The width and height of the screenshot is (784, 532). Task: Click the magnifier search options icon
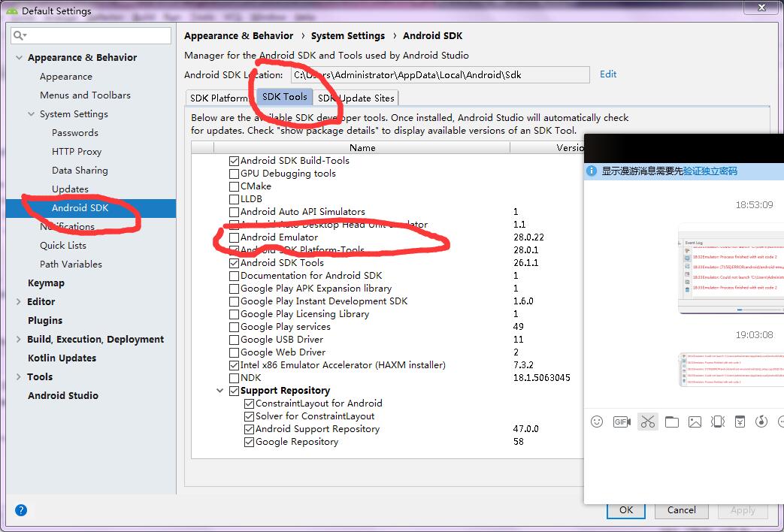coord(20,35)
